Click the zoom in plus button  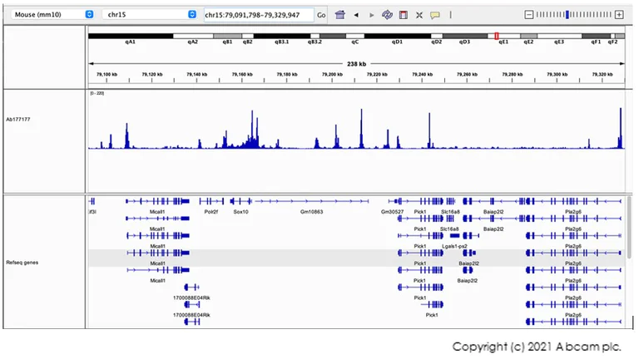(x=619, y=15)
